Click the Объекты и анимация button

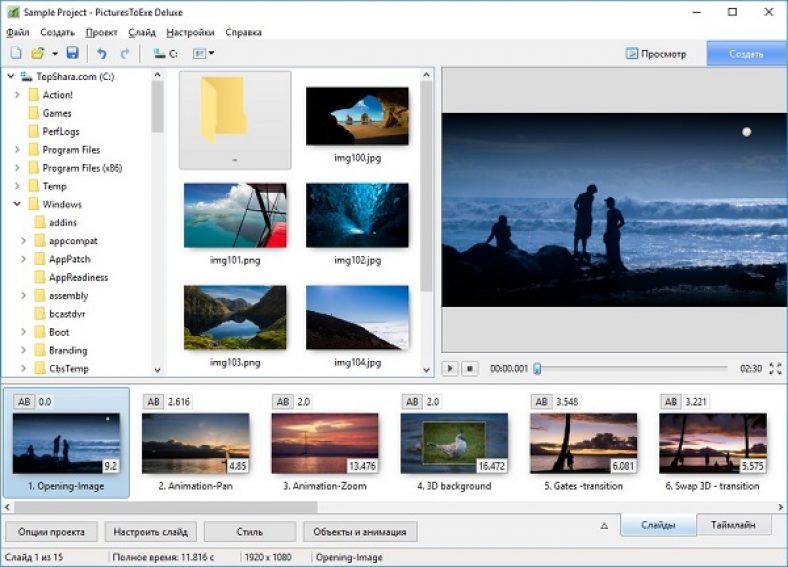[360, 532]
